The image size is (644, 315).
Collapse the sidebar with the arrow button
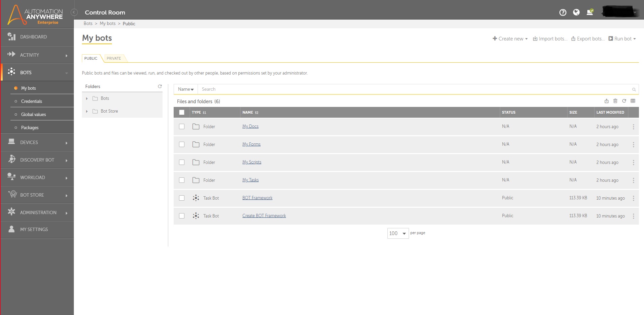pyautogui.click(x=74, y=12)
